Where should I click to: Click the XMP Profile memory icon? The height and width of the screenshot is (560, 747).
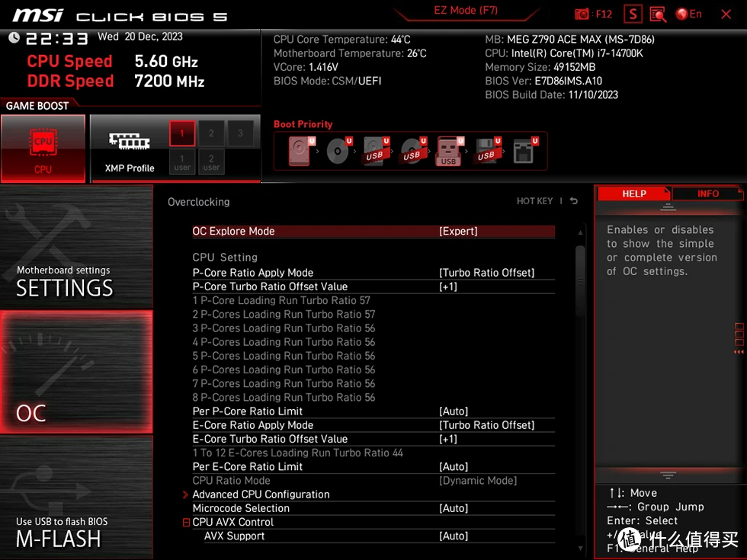(129, 141)
